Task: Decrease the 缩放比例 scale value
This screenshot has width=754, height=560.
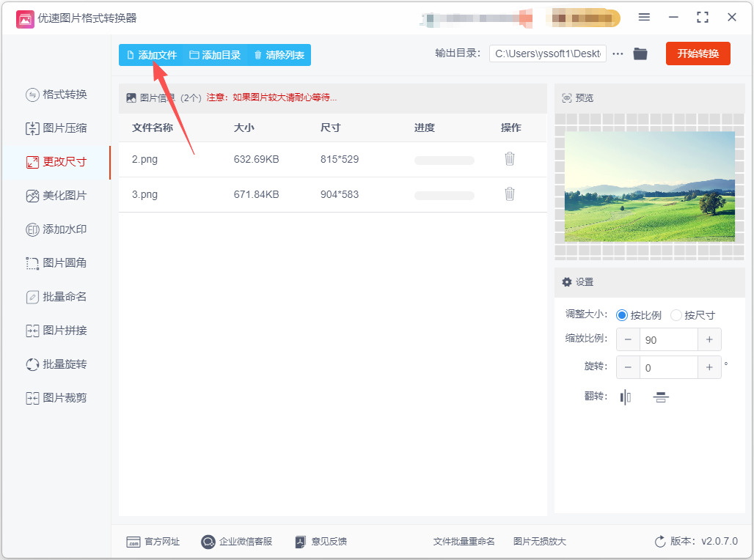Action: click(x=628, y=340)
